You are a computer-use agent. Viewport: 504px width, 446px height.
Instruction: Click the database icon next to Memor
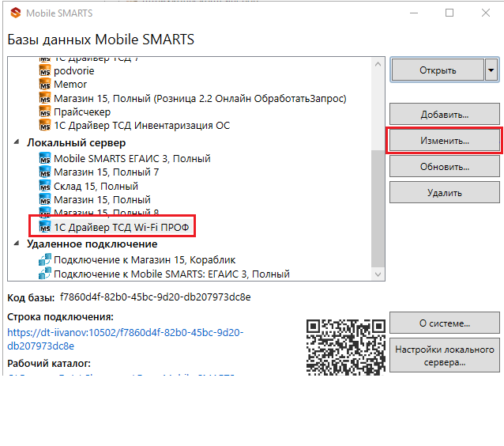45,85
